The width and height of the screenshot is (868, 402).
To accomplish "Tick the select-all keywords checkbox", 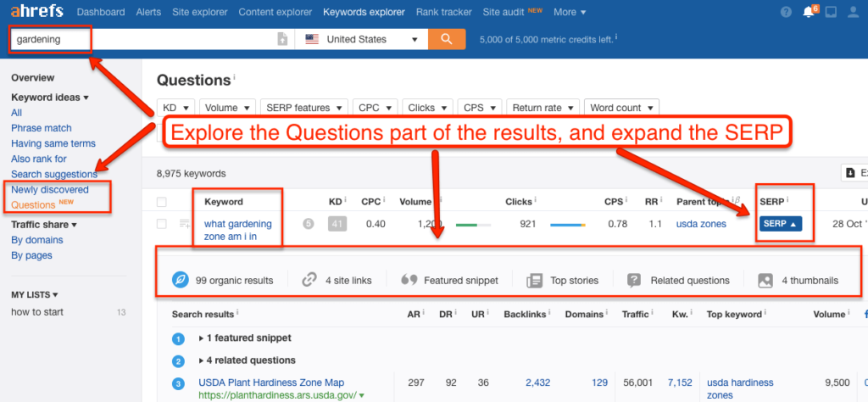I will (162, 202).
